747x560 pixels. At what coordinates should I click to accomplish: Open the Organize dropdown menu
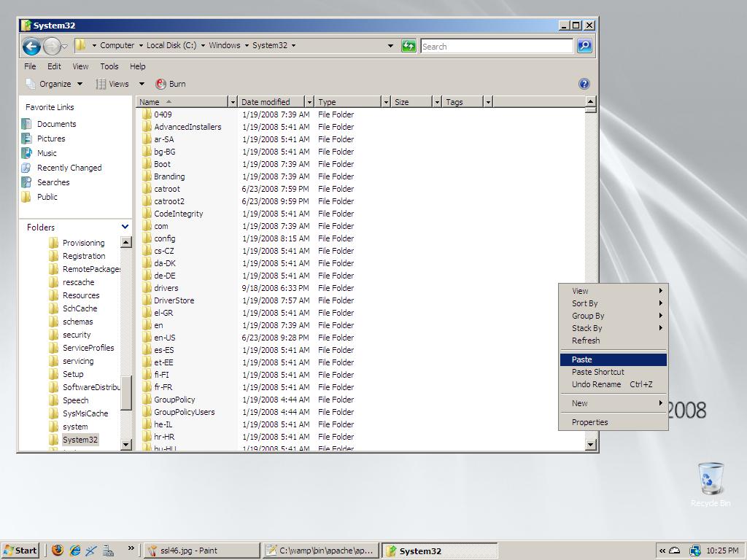pyautogui.click(x=55, y=84)
